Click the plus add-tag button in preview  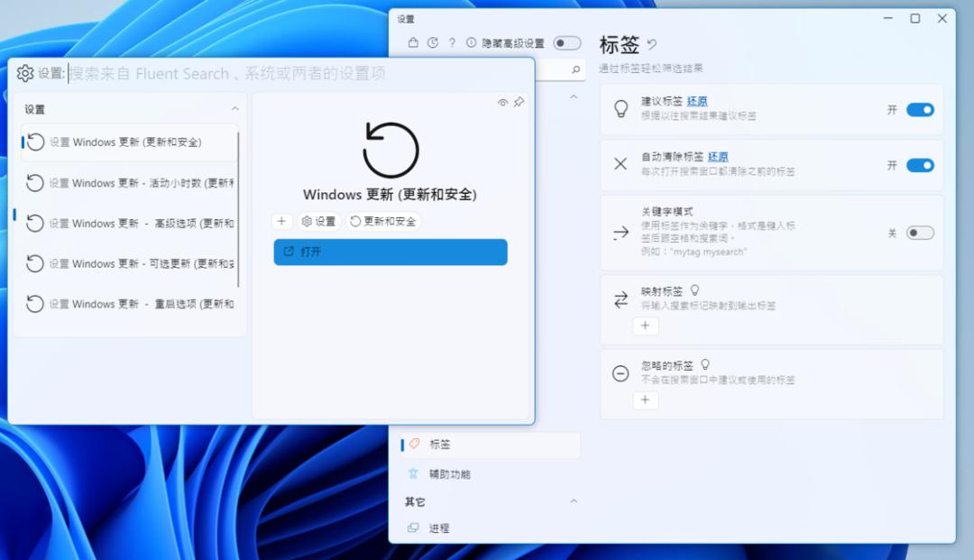[x=281, y=221]
